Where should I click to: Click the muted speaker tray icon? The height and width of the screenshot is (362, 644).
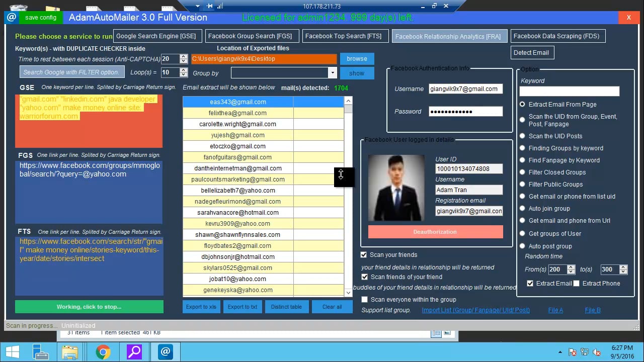tap(597, 352)
